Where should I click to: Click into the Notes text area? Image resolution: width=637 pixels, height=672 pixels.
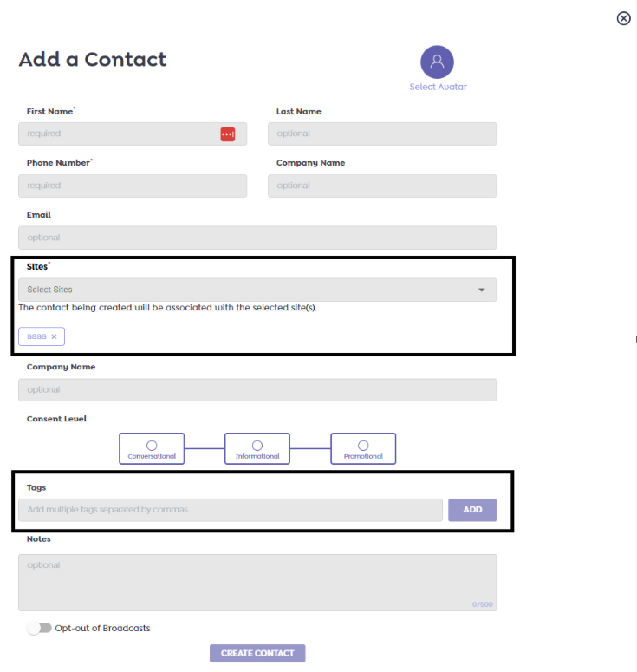pos(257,582)
